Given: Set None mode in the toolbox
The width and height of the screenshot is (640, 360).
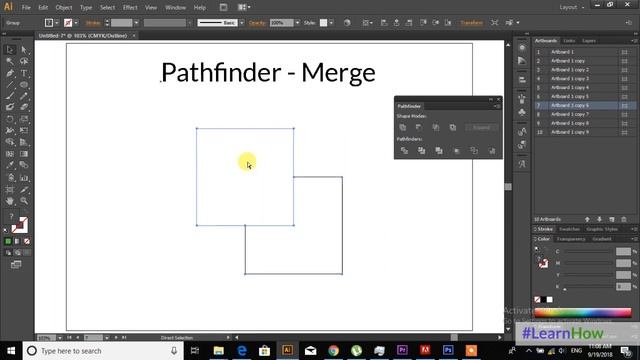Looking at the screenshot, I should click(27, 241).
